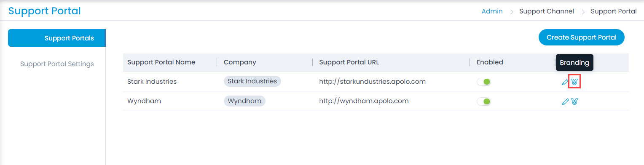Disable the Stark Industries portal toggle
The width and height of the screenshot is (644, 165).
(x=484, y=82)
